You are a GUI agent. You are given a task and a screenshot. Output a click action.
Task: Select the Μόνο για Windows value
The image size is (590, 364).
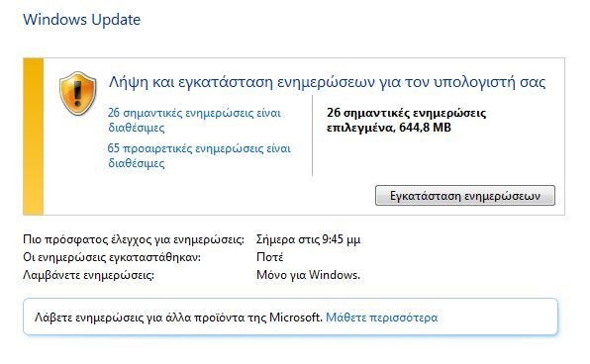pyautogui.click(x=308, y=275)
